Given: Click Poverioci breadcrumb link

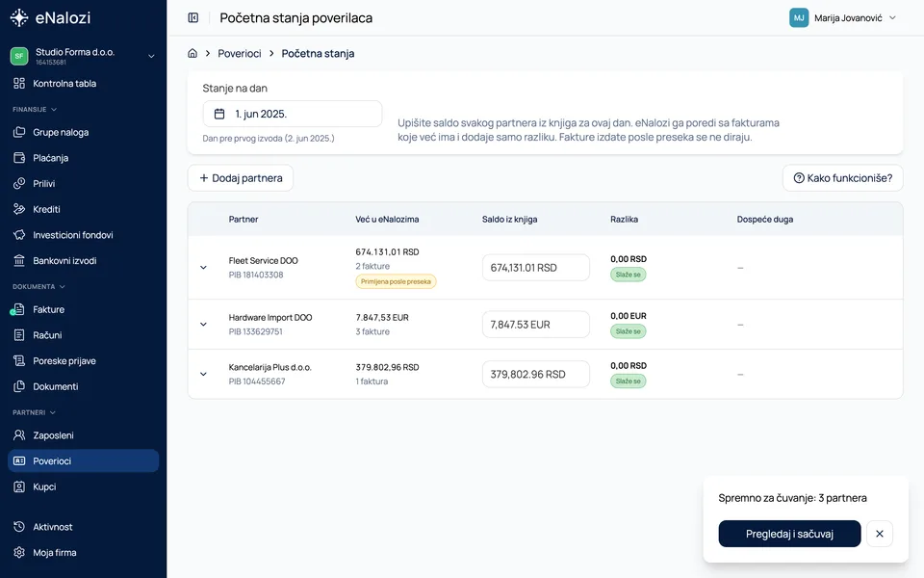Looking at the screenshot, I should [x=240, y=53].
